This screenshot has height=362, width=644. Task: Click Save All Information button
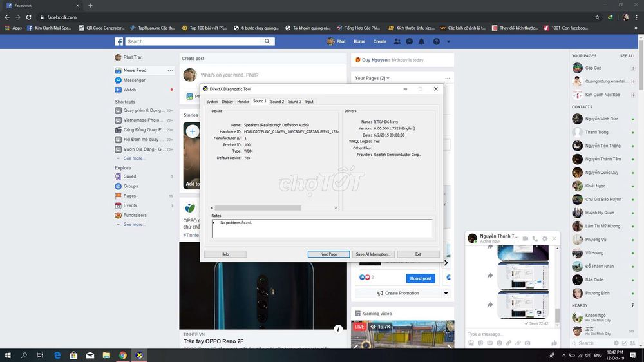click(373, 254)
